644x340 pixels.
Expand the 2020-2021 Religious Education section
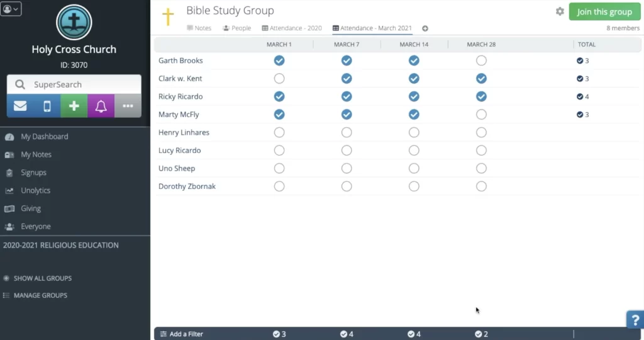pyautogui.click(x=61, y=246)
